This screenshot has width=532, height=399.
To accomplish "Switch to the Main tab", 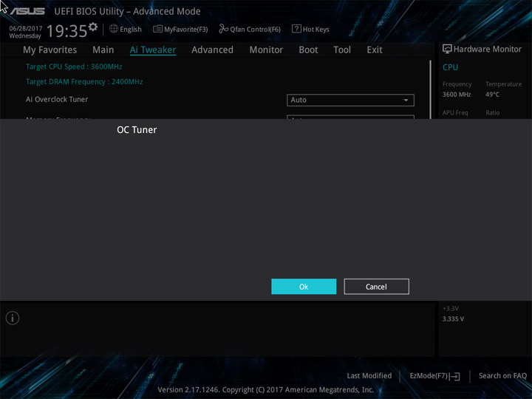I will point(103,50).
